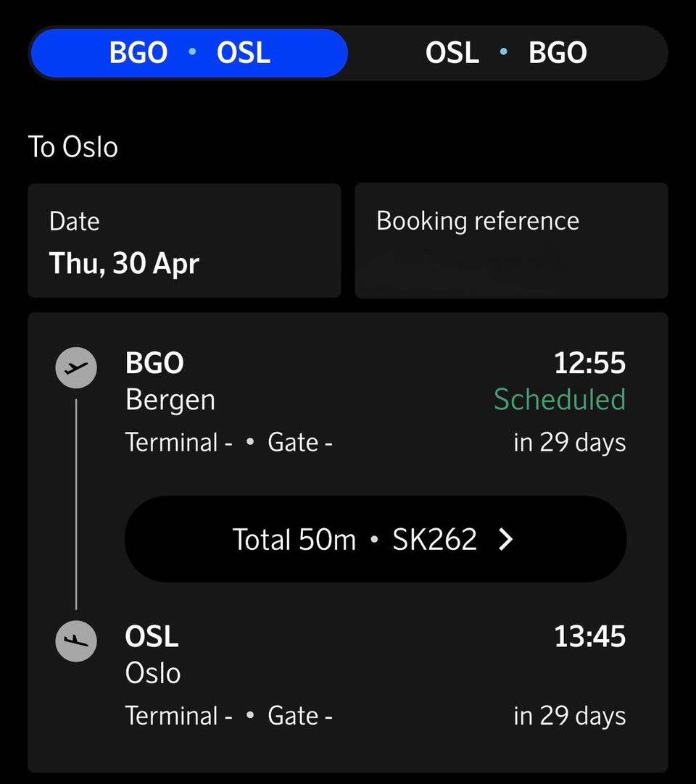The height and width of the screenshot is (784, 696).
Task: Click the 12:55 departure time
Action: pos(590,362)
